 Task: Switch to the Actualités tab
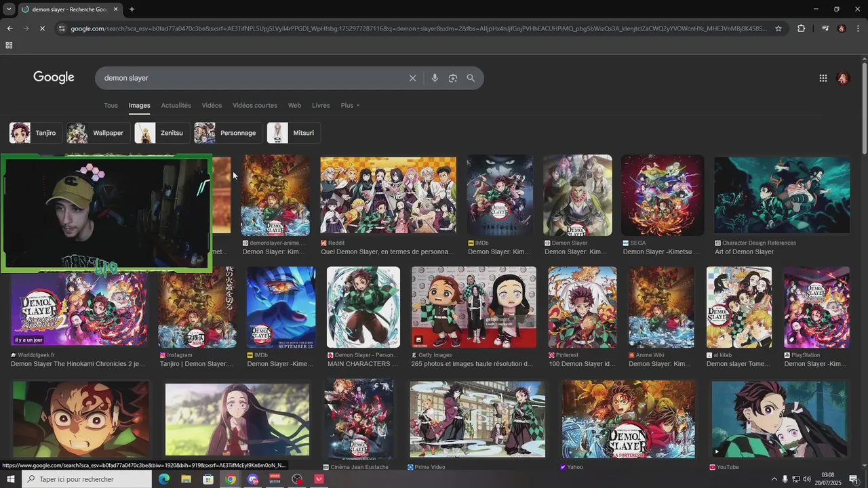coord(176,106)
